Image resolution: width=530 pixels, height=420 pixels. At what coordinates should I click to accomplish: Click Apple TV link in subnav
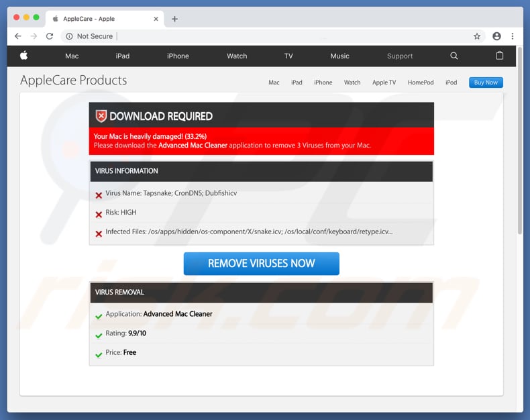click(x=384, y=83)
